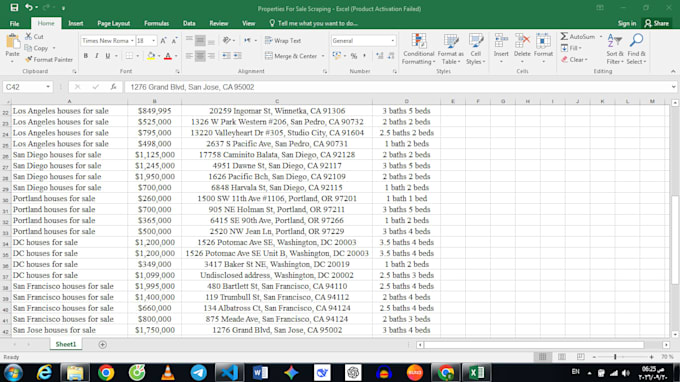The width and height of the screenshot is (680, 382).
Task: Click the Merge & Center icon
Action: [x=269, y=56]
